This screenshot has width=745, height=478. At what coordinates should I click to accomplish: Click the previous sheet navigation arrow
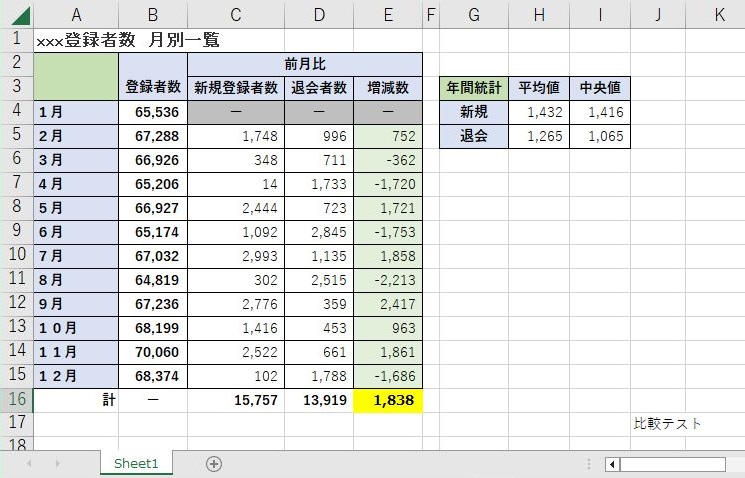click(x=28, y=464)
